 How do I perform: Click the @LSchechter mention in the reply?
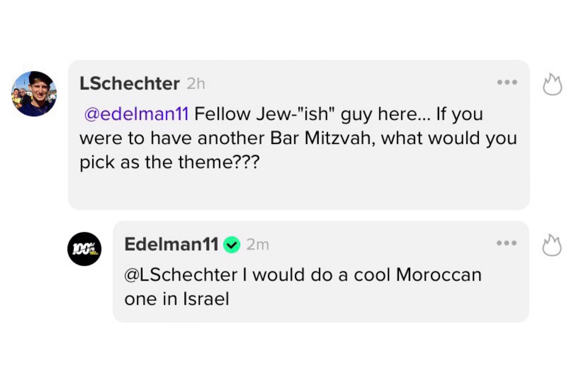(x=181, y=275)
